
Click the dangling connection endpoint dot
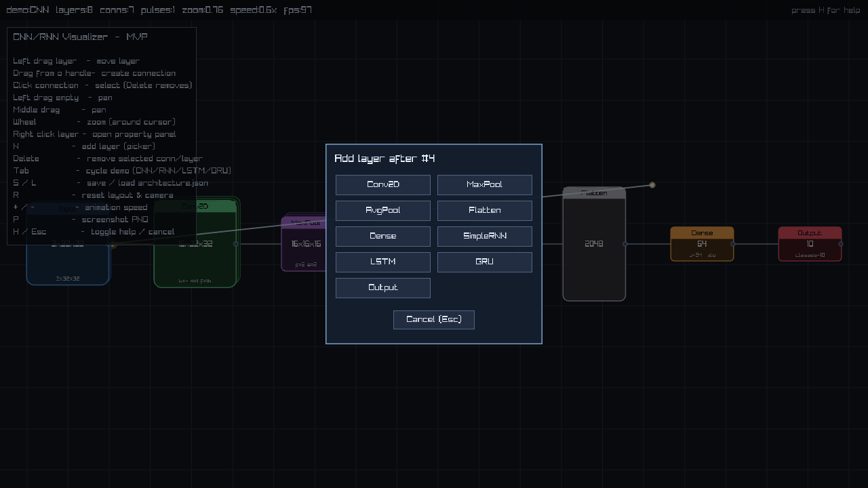(652, 185)
